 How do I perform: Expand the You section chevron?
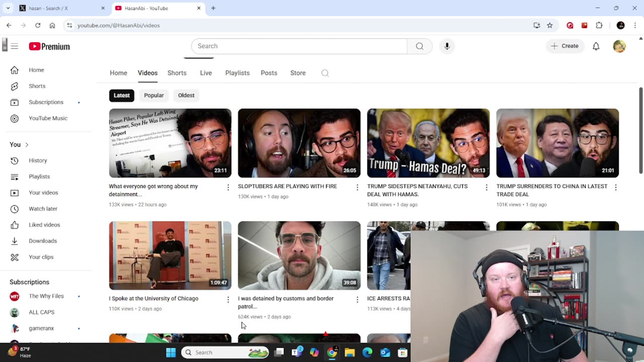[27, 145]
